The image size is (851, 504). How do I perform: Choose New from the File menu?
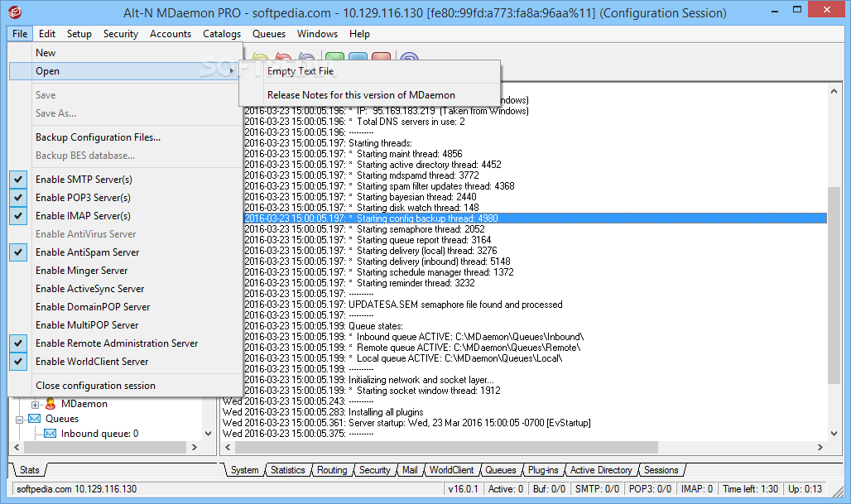click(125, 53)
